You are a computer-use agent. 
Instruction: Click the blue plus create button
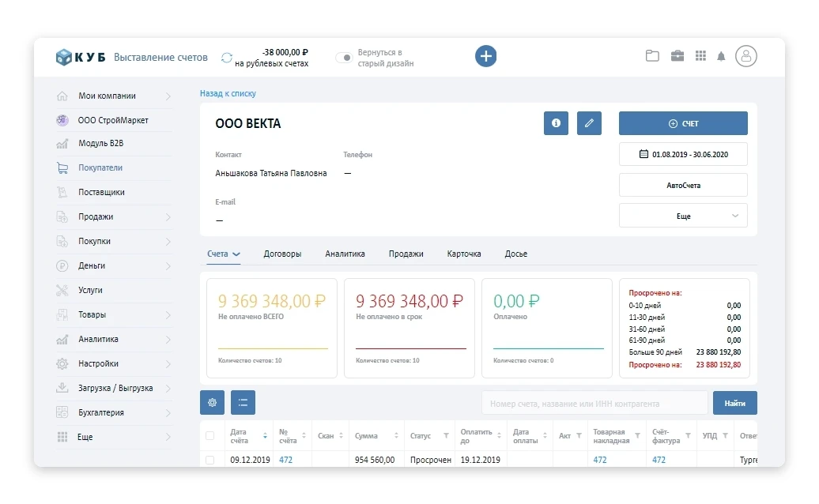[485, 56]
